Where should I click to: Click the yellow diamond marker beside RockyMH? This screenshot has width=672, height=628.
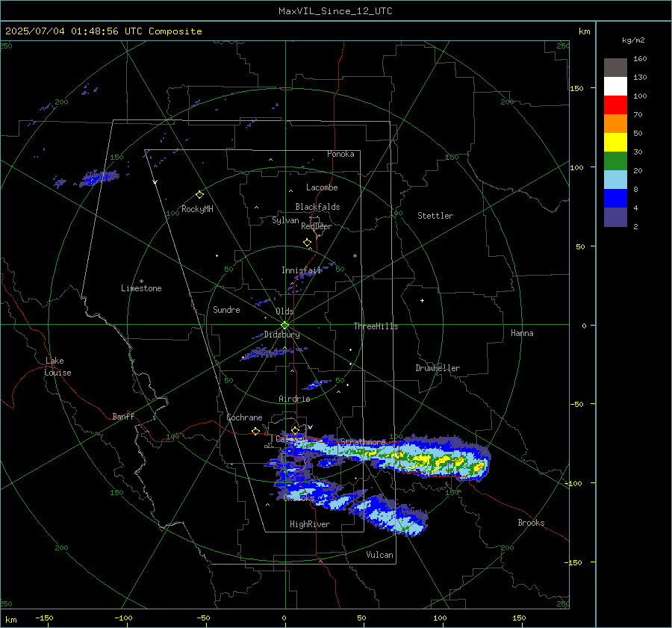pyautogui.click(x=199, y=195)
